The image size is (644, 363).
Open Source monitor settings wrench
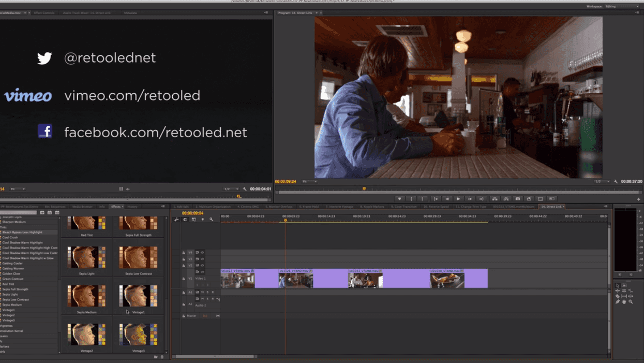click(x=245, y=189)
